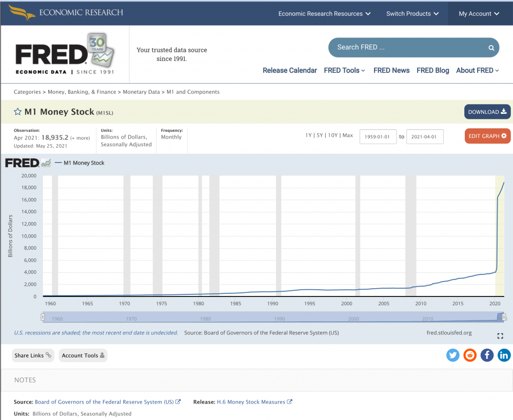Open FRED Blog
The height and width of the screenshot is (420, 513).
point(432,70)
